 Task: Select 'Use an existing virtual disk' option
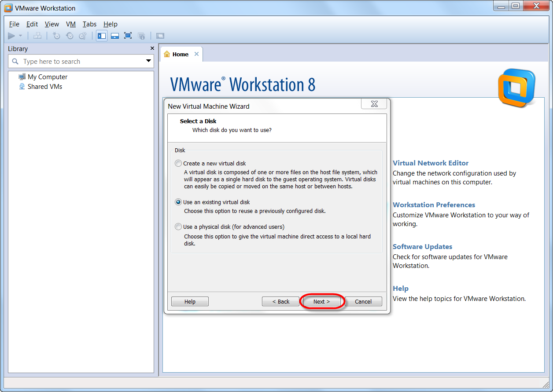tap(178, 202)
